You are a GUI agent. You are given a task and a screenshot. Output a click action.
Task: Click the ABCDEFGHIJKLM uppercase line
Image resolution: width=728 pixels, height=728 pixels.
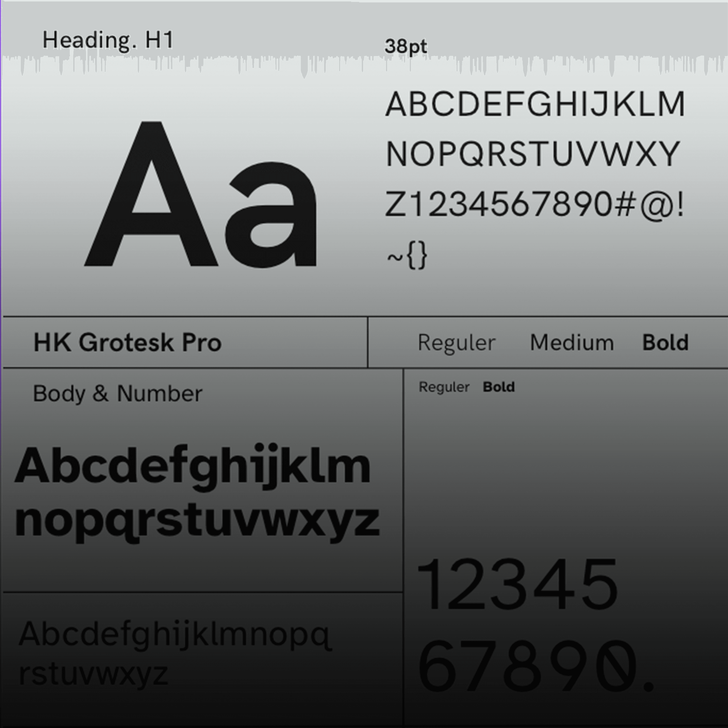[535, 104]
